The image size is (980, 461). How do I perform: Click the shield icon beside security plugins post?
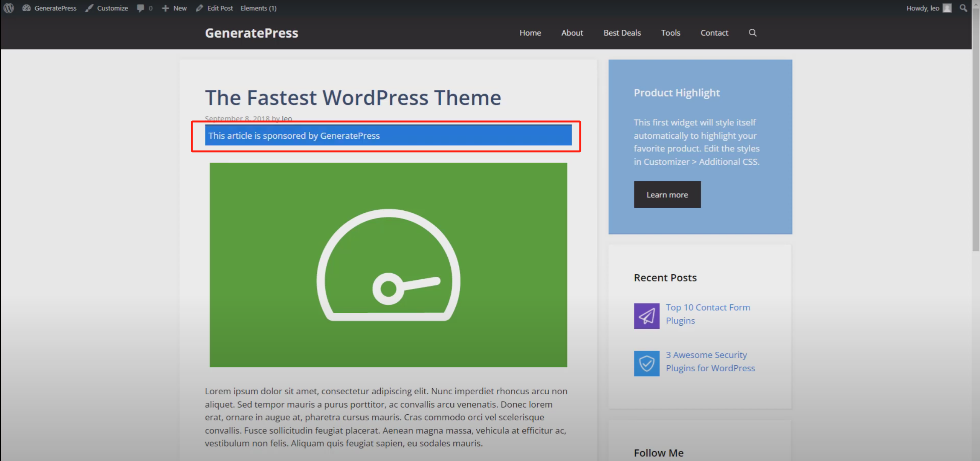(x=646, y=363)
